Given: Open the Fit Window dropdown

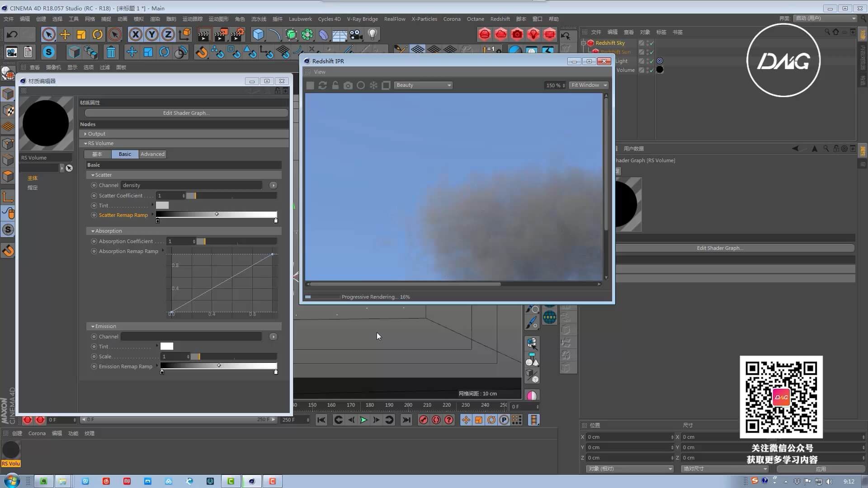Looking at the screenshot, I should (x=589, y=85).
